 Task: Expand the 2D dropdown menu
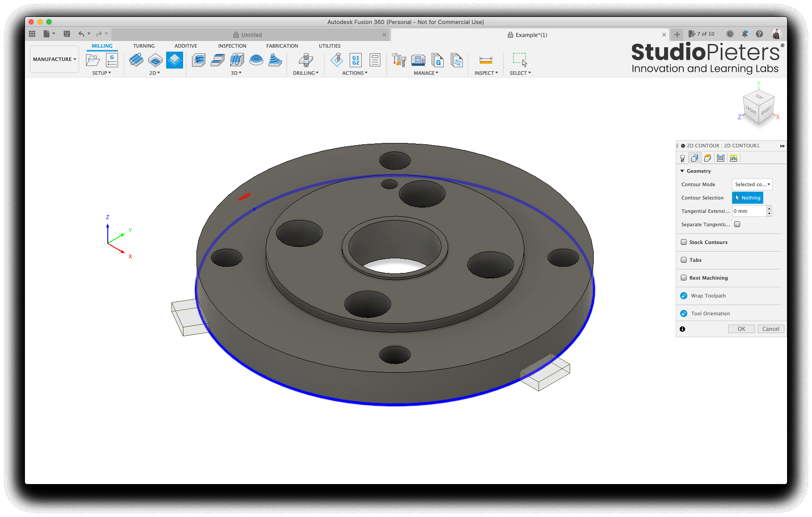click(x=155, y=73)
